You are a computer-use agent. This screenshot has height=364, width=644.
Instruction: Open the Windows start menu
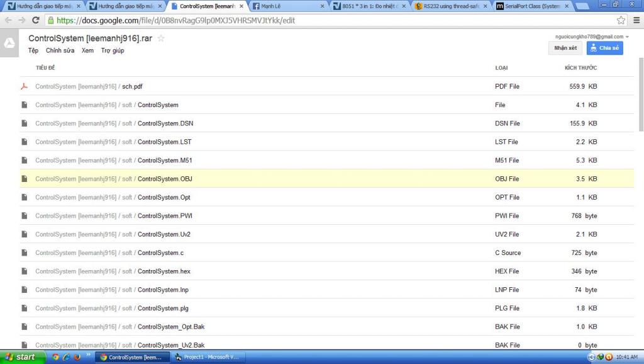coord(22,357)
